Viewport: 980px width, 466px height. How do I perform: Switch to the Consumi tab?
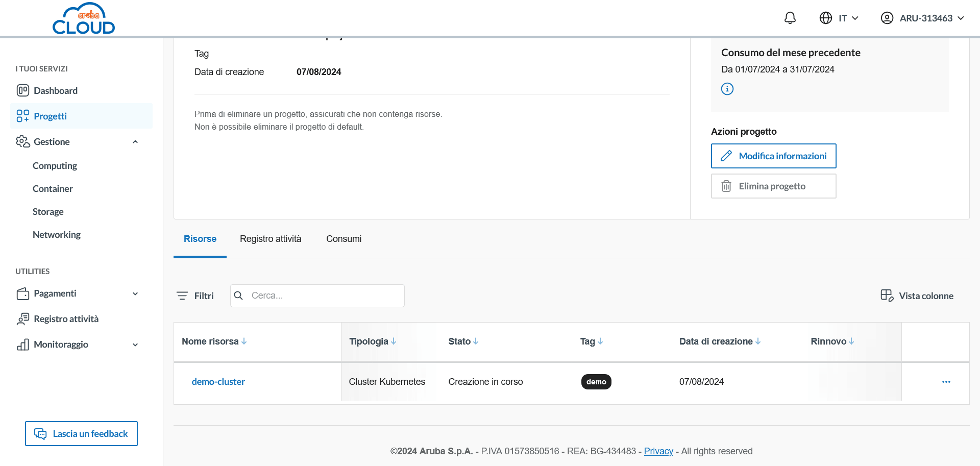[344, 239]
